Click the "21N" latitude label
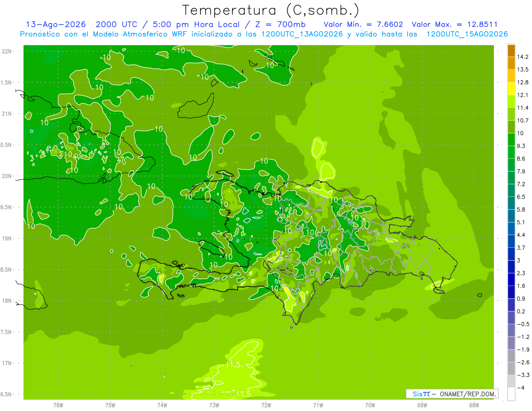 7,114
